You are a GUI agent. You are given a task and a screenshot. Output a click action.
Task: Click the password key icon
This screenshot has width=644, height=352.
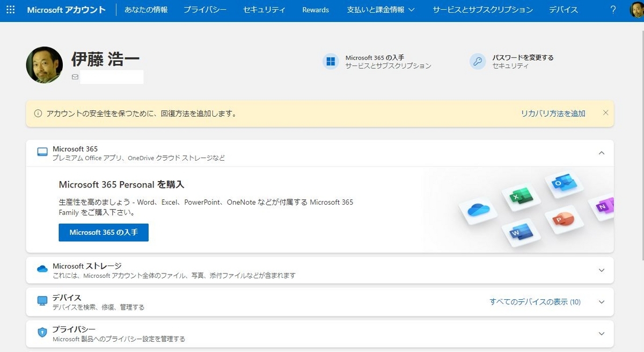[x=478, y=61]
